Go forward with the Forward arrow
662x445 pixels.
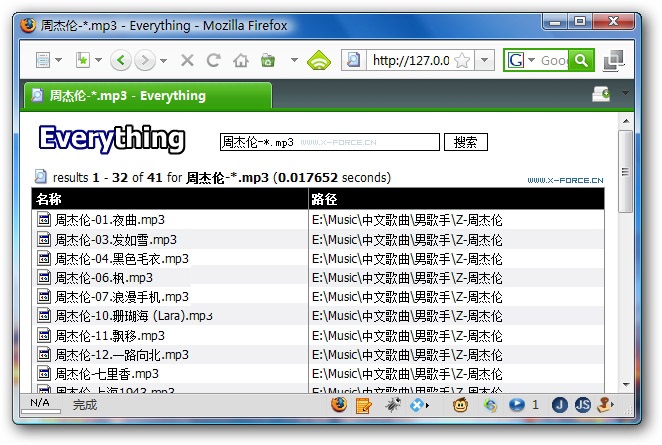[145, 61]
